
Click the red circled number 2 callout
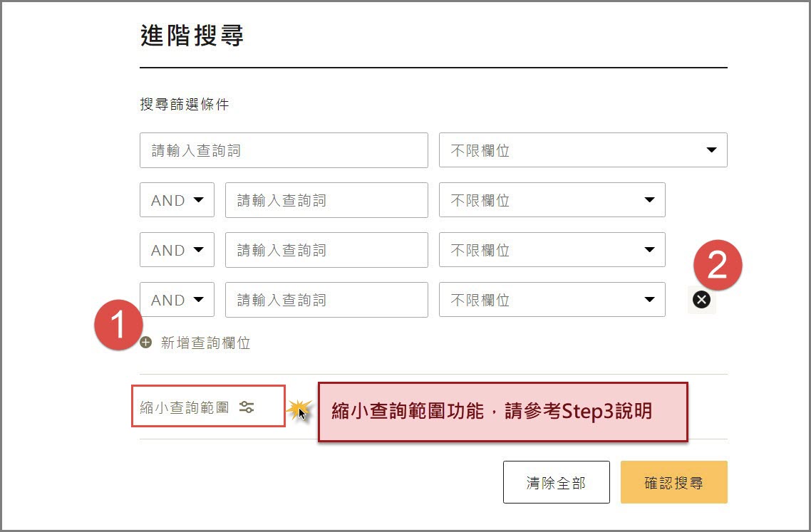click(x=718, y=264)
